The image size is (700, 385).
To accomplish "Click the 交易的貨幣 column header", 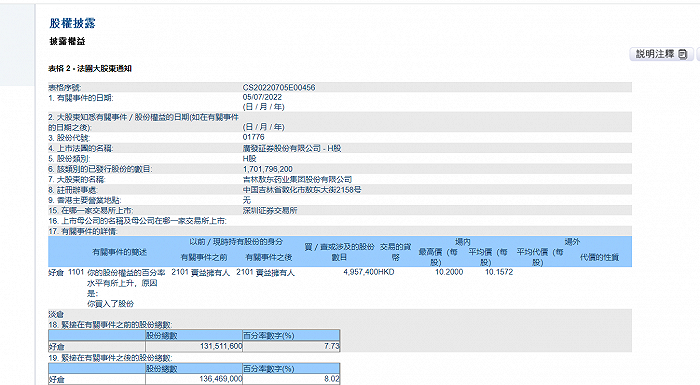I will tap(396, 252).
